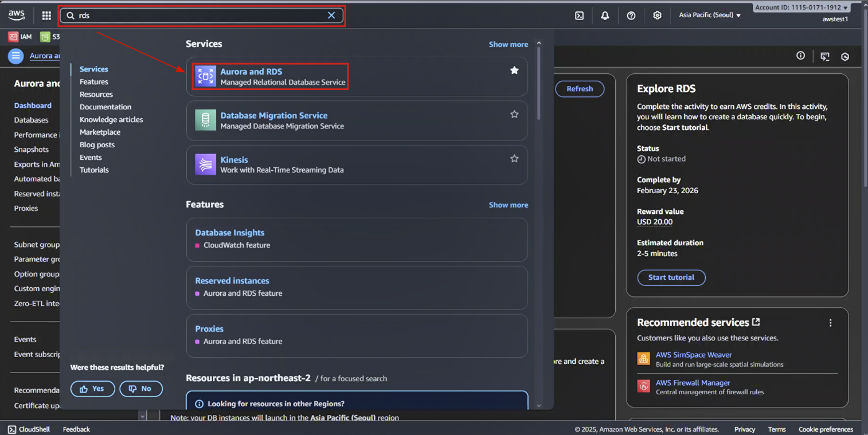Viewport: 868px width, 435px height.
Task: Filter results by Documentation
Action: pos(105,107)
